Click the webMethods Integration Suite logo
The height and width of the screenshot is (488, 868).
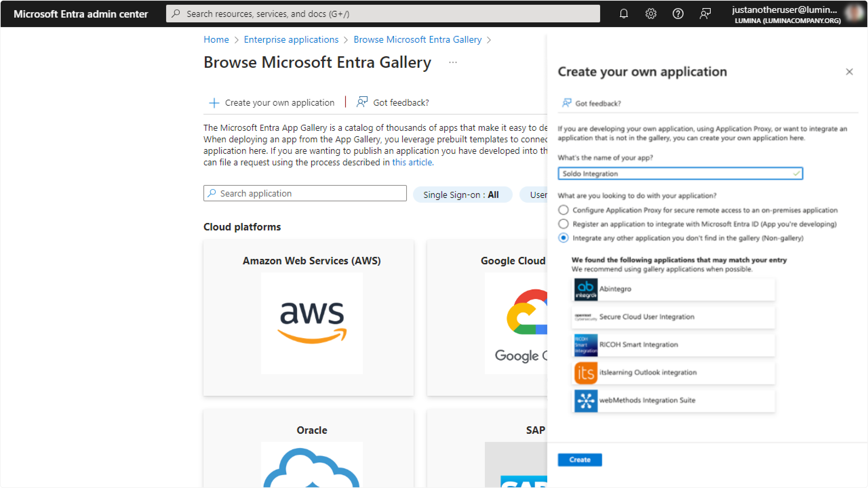click(586, 401)
